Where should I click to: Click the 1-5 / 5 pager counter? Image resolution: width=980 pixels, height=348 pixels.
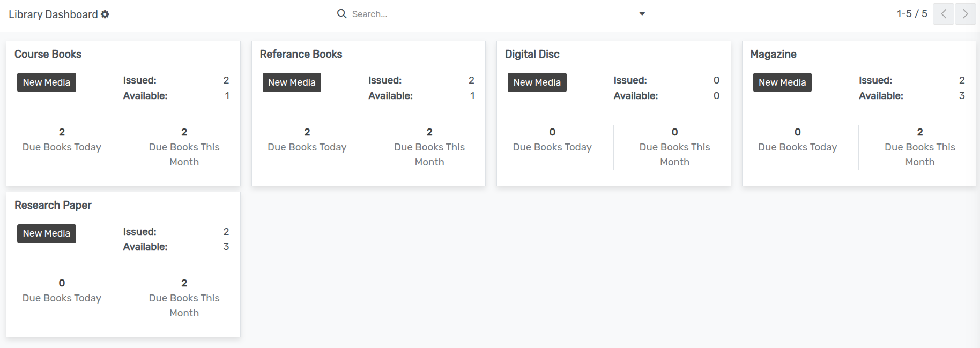tap(911, 14)
